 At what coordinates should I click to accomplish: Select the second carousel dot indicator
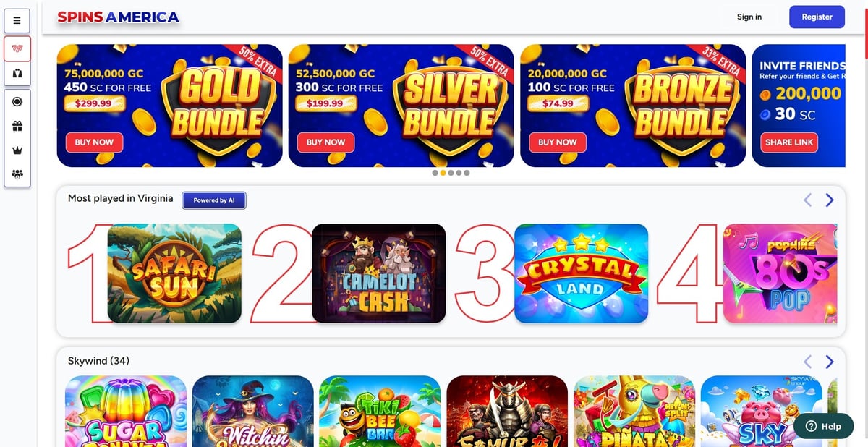coord(443,173)
